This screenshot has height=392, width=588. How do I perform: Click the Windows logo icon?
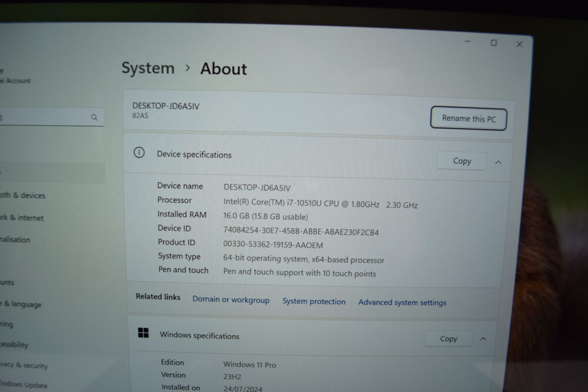pyautogui.click(x=143, y=333)
